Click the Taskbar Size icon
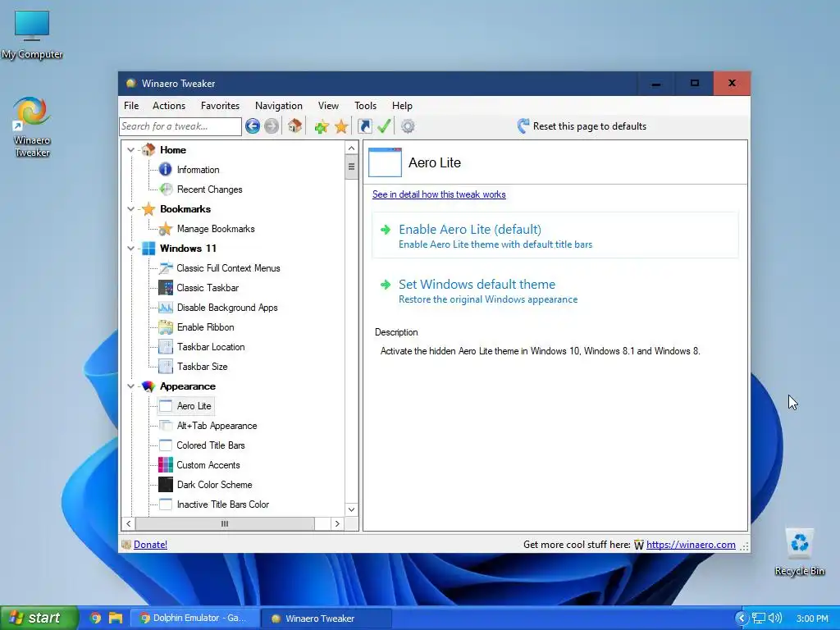Image resolution: width=840 pixels, height=630 pixels. click(x=166, y=367)
